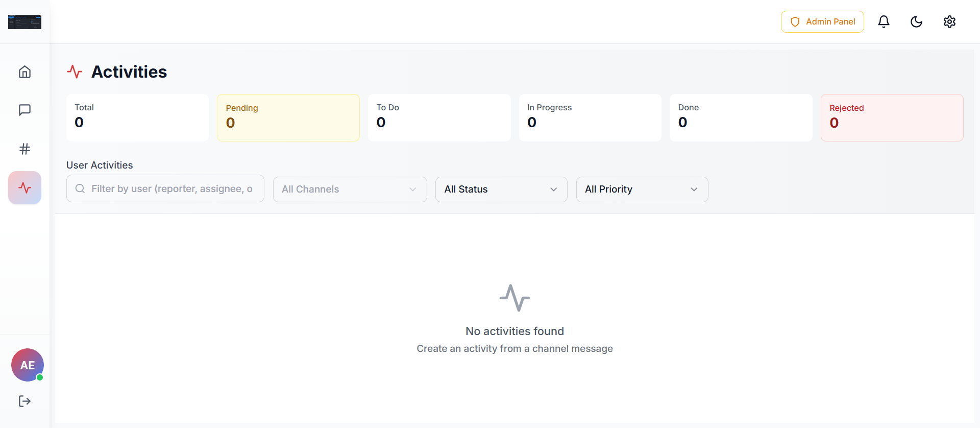The image size is (980, 428).
Task: Open settings gear icon
Action: [x=949, y=21]
